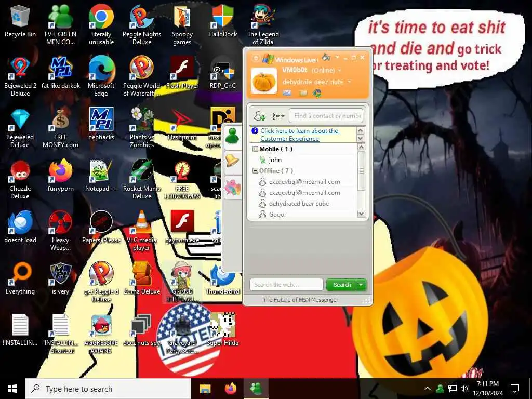Screen dimensions: 532x399
Task: Open The Legend of Zilda shortcut
Action: pyautogui.click(x=263, y=25)
